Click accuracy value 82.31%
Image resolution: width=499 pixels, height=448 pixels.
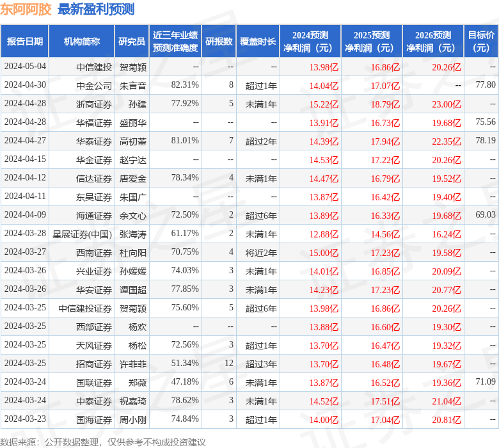(x=185, y=84)
